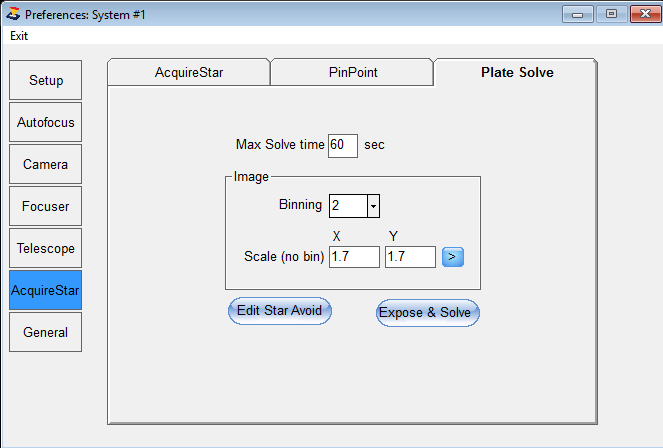Open the Setup section in the sidebar
The image size is (663, 448).
click(x=46, y=80)
